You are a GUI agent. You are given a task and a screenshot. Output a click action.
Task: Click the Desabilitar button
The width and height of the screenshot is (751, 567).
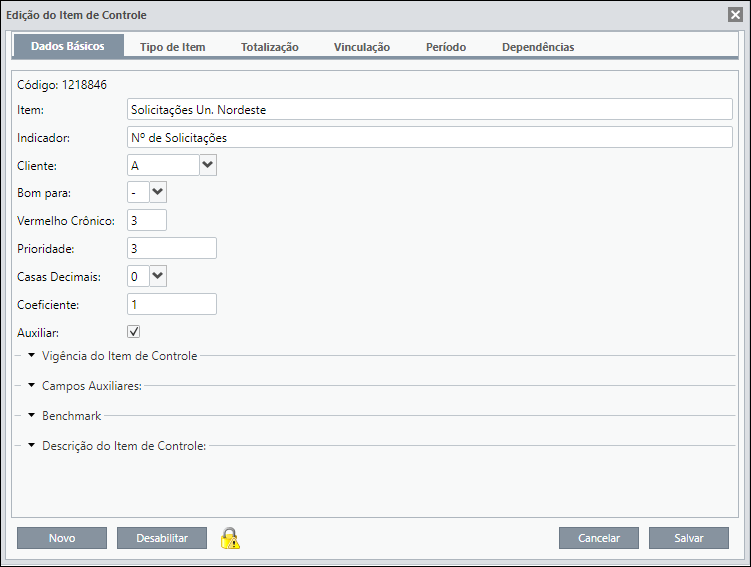(x=162, y=538)
